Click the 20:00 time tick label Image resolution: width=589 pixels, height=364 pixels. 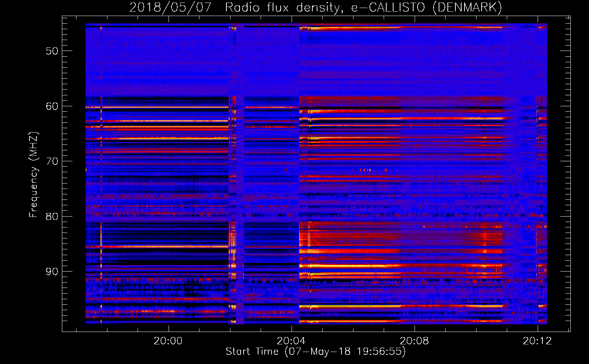(168, 341)
